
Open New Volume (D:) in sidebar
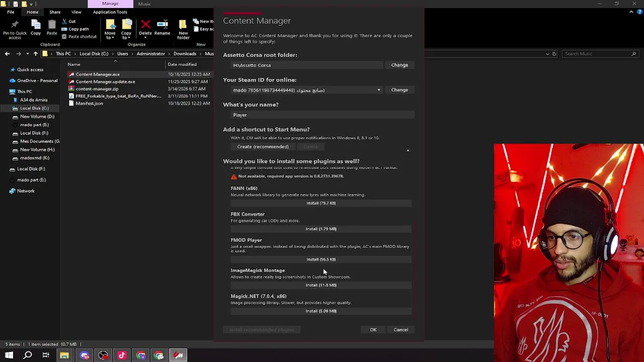[37, 117]
